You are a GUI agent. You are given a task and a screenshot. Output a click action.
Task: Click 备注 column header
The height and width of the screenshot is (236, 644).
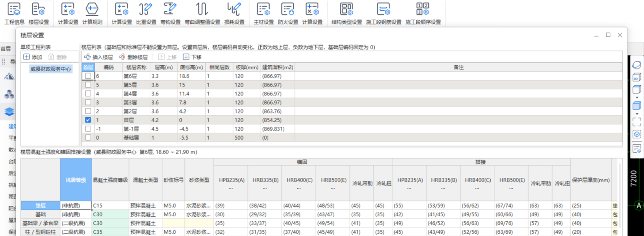(x=459, y=67)
